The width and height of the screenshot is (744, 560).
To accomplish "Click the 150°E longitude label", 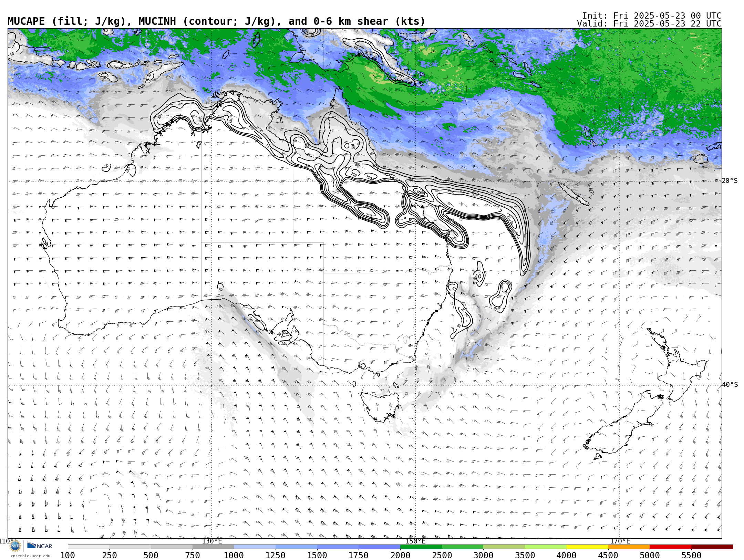I will [415, 541].
